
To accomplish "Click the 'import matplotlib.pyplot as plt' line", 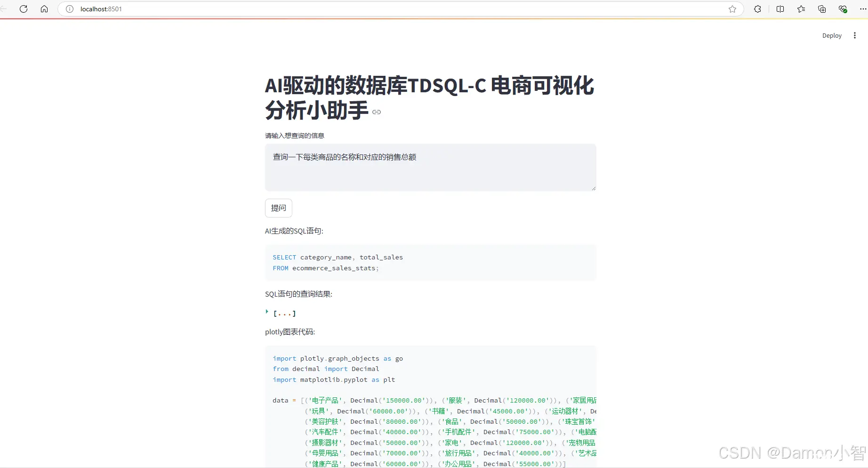I will click(334, 380).
